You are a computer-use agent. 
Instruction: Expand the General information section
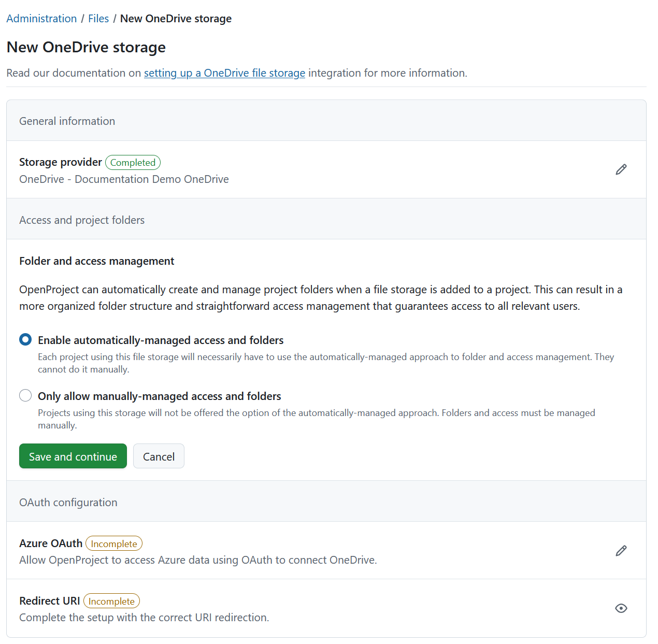coord(67,121)
